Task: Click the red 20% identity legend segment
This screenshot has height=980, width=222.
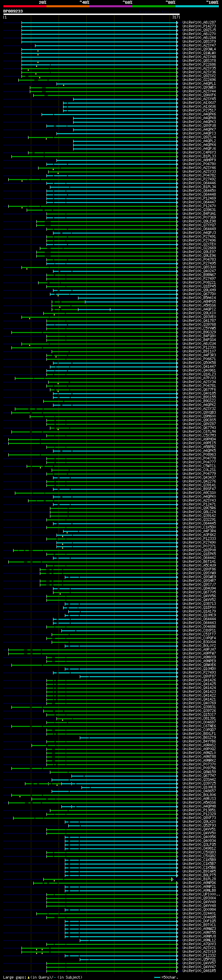Action: [x=25, y=6]
